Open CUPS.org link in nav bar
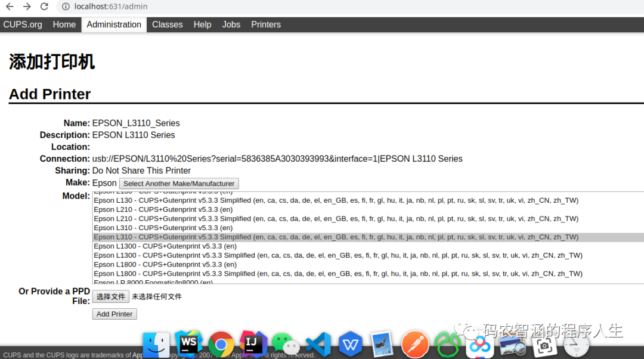 [23, 24]
